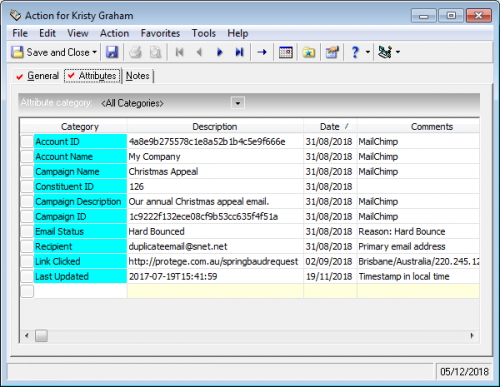
Task: Open the Save and Close dropdown arrow
Action: (x=95, y=52)
